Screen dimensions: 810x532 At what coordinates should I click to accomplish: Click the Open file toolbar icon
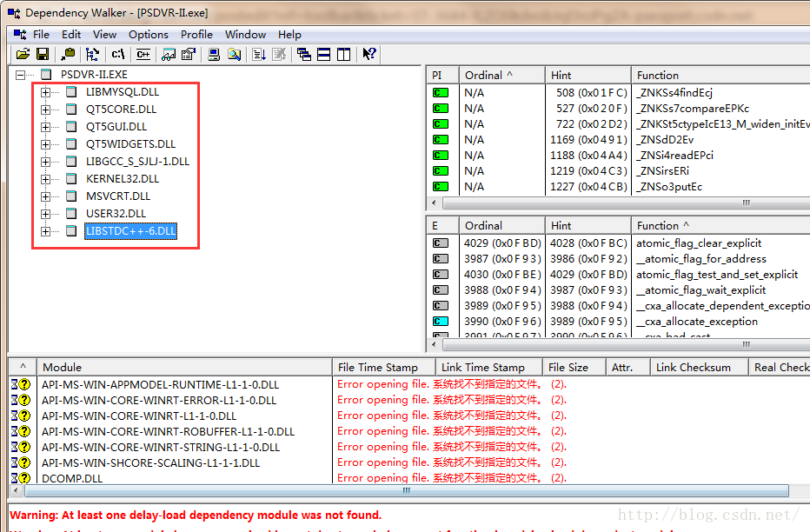[23, 55]
